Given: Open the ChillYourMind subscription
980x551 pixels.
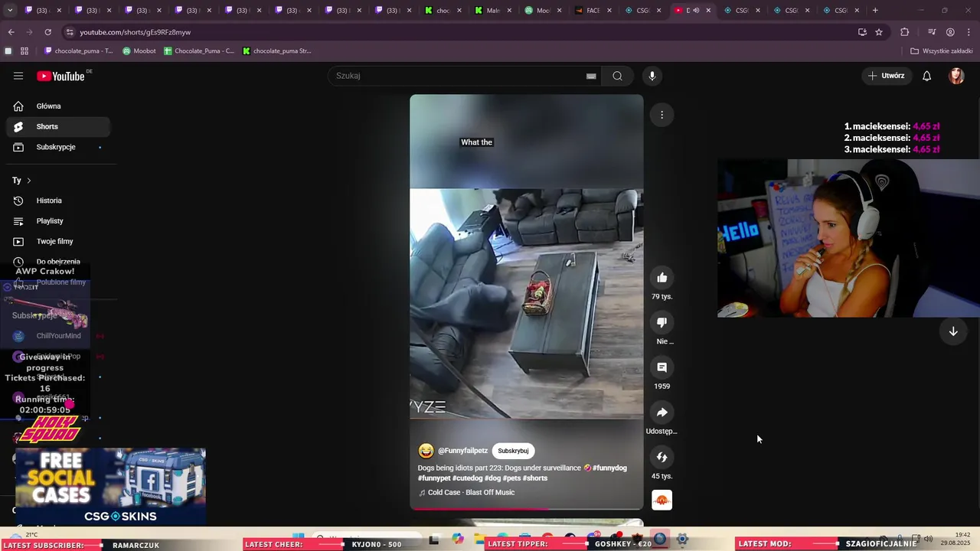Looking at the screenshot, I should (58, 336).
